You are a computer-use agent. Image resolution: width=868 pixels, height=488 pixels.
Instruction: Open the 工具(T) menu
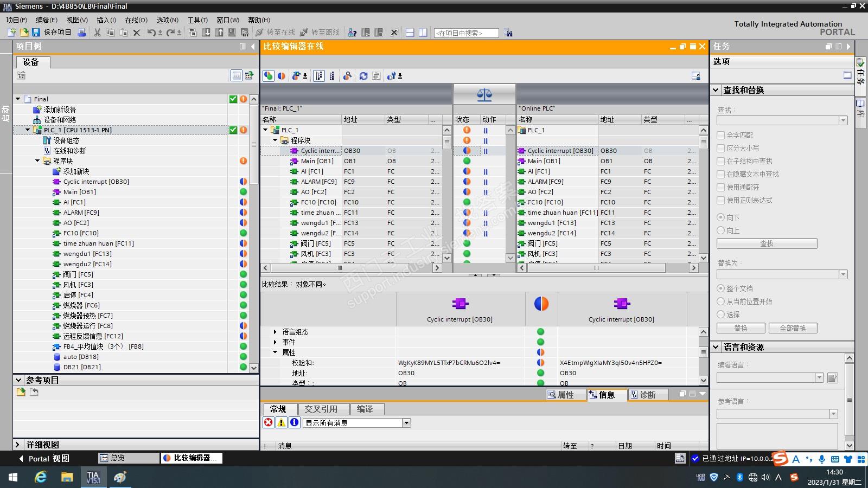(197, 20)
